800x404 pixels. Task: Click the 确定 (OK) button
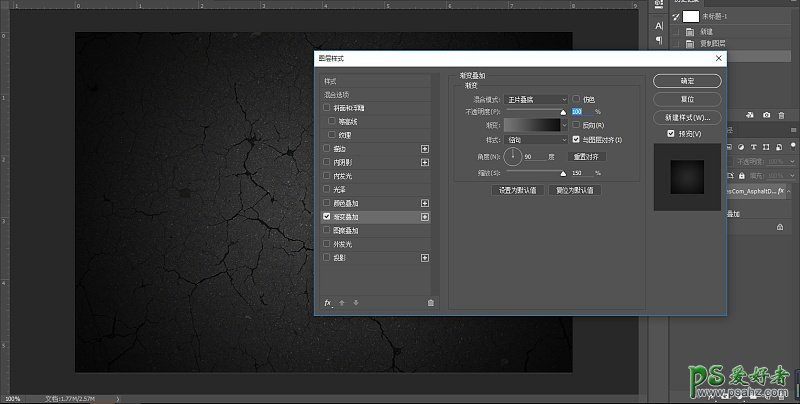coord(687,81)
